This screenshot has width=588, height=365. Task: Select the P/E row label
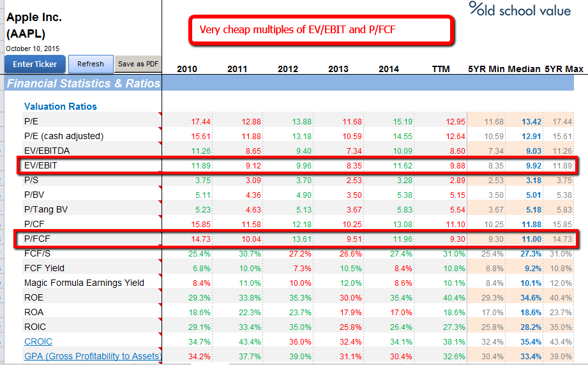point(31,121)
